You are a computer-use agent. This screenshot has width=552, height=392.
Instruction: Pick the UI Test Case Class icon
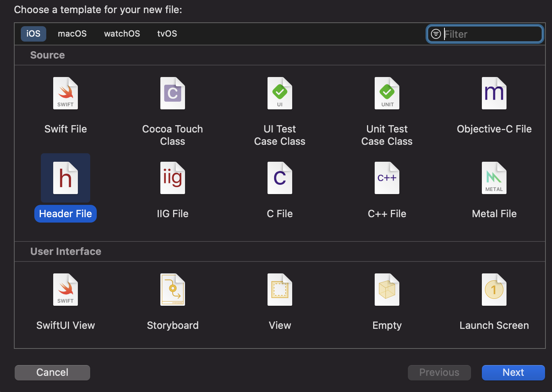(280, 93)
